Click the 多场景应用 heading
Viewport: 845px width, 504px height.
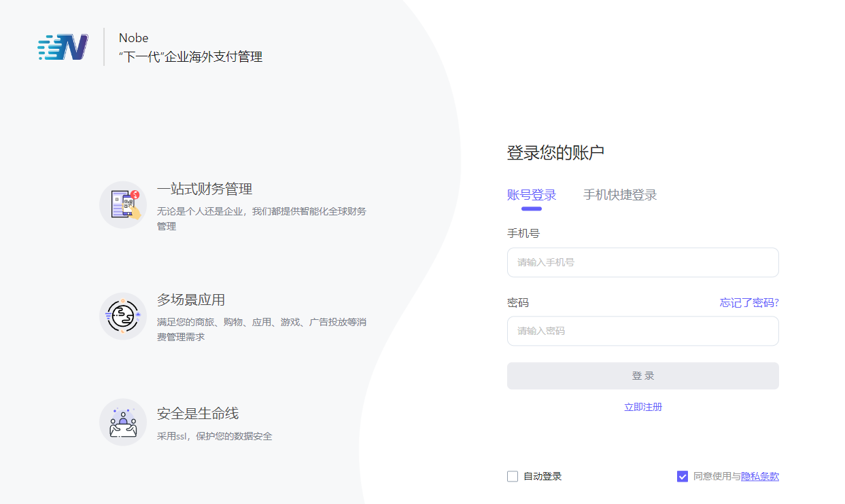pyautogui.click(x=191, y=300)
